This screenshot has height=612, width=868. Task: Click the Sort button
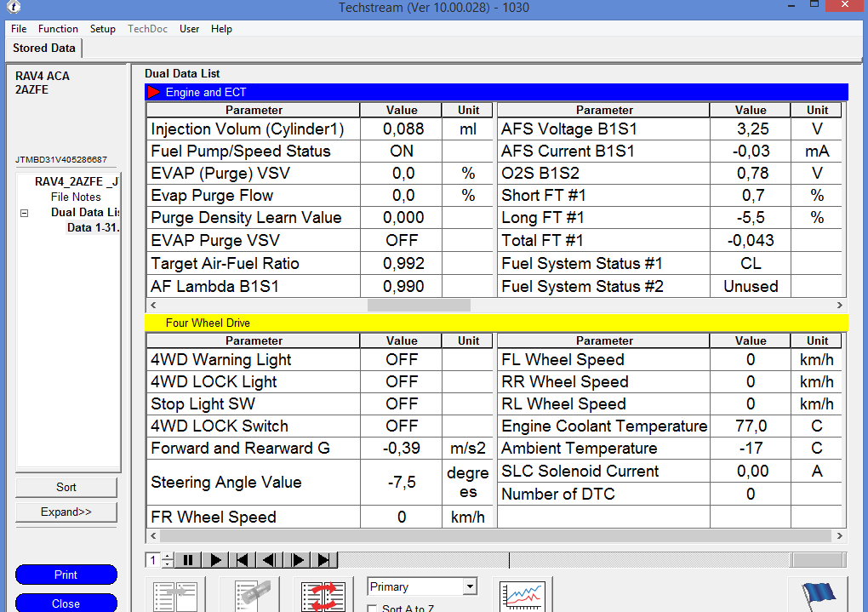tap(66, 488)
